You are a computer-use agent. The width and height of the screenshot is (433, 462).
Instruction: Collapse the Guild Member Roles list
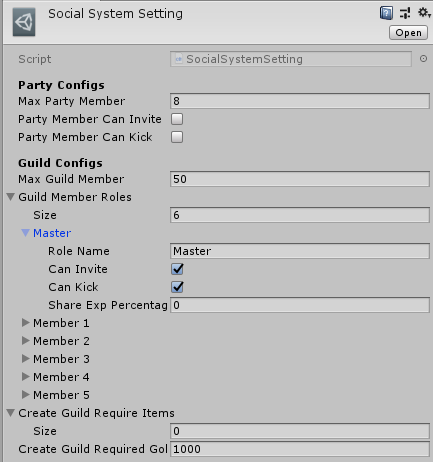point(11,197)
